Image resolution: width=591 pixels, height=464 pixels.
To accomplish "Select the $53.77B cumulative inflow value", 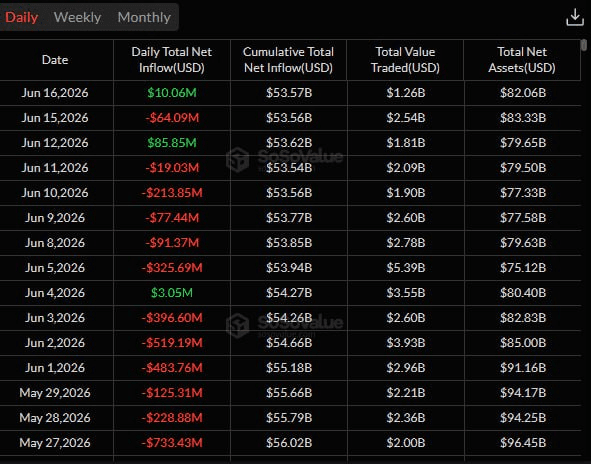I will [x=289, y=217].
